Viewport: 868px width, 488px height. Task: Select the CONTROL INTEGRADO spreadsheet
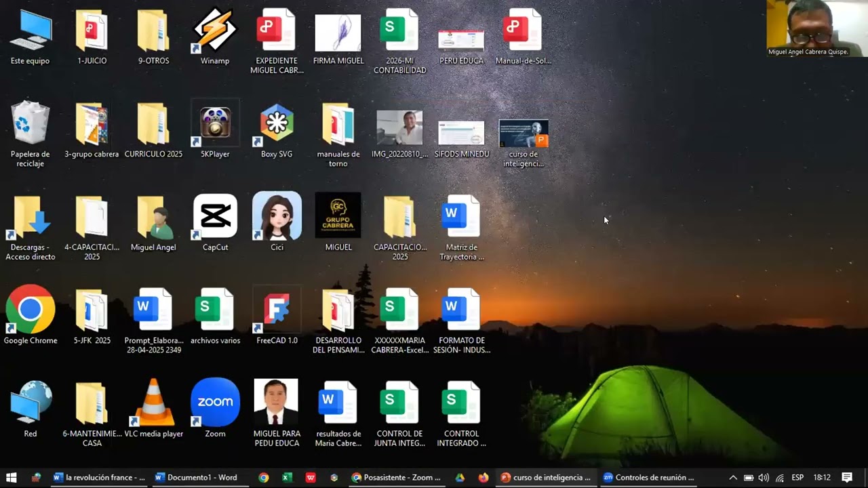coord(462,413)
